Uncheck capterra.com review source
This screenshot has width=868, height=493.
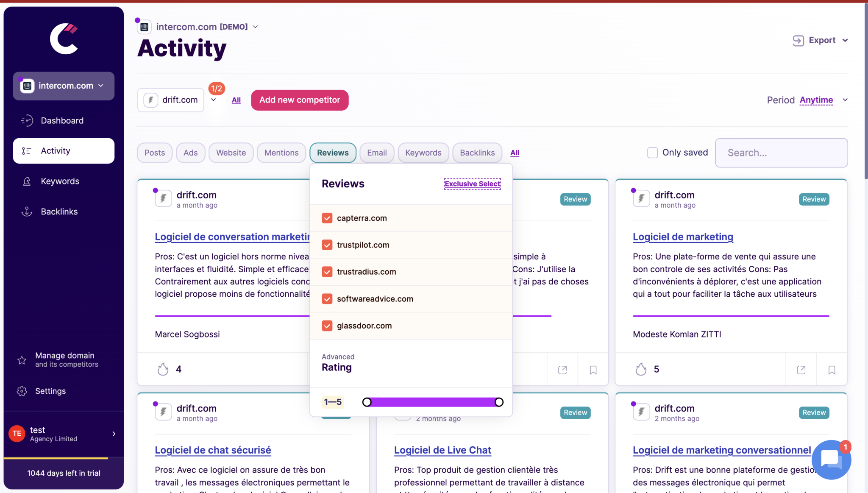click(327, 218)
